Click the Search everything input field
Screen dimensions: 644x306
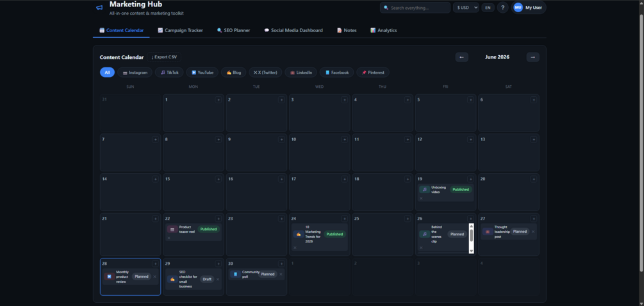click(415, 8)
